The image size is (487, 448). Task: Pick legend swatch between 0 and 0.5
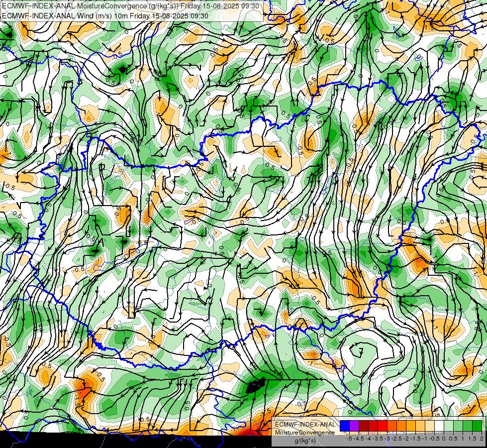click(449, 426)
